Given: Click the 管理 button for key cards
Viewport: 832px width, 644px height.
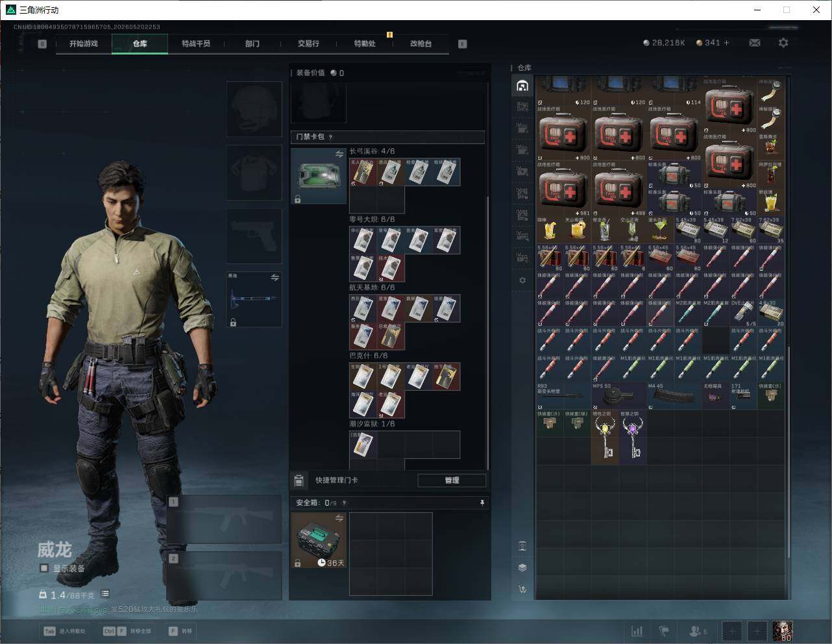Looking at the screenshot, I should click(452, 480).
